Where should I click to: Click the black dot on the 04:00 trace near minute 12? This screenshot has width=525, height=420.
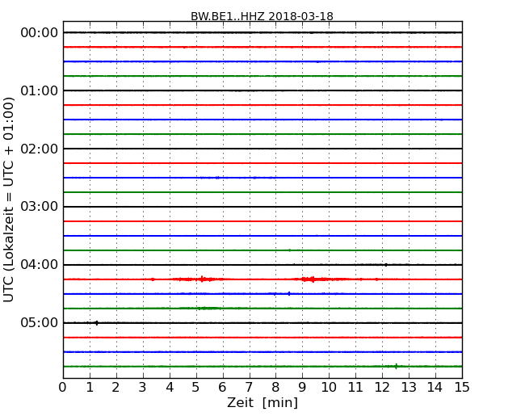point(386,265)
